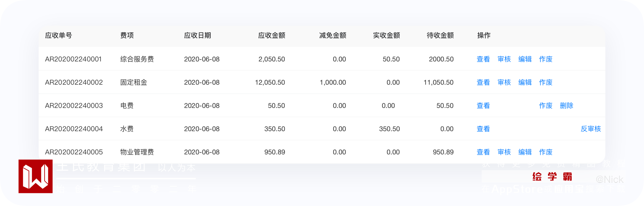Click 审核 for the 综合服务费 row
The width and height of the screenshot is (644, 206).
coord(504,59)
